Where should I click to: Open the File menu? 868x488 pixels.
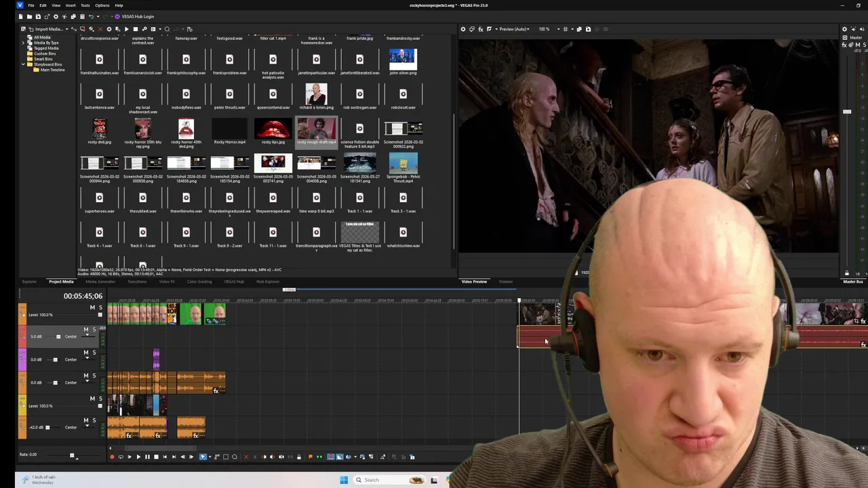(31, 5)
